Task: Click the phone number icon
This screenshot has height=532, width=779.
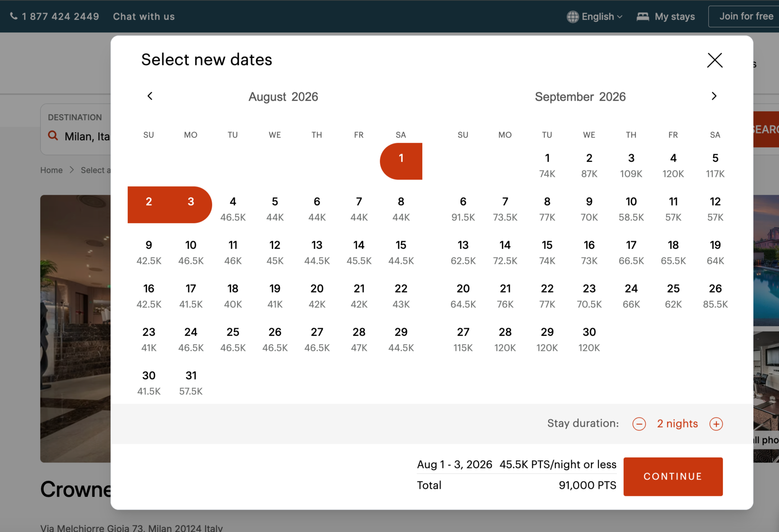Action: pos(14,16)
